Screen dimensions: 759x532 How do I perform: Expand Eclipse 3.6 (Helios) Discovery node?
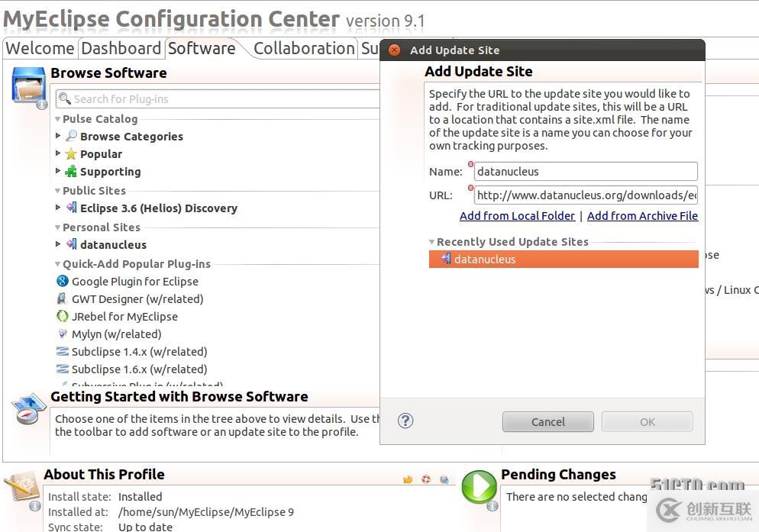tap(58, 208)
